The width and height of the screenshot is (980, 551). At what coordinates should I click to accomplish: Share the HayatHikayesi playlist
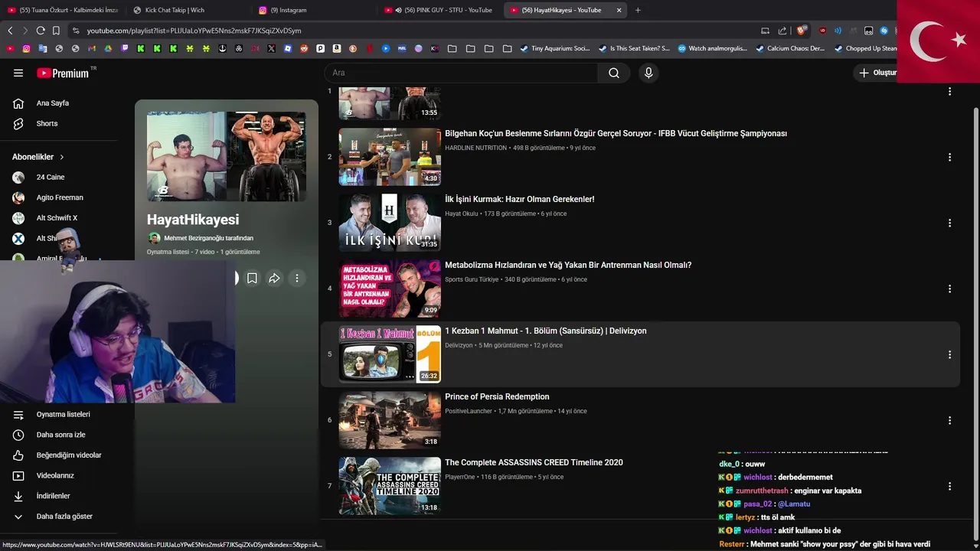274,279
